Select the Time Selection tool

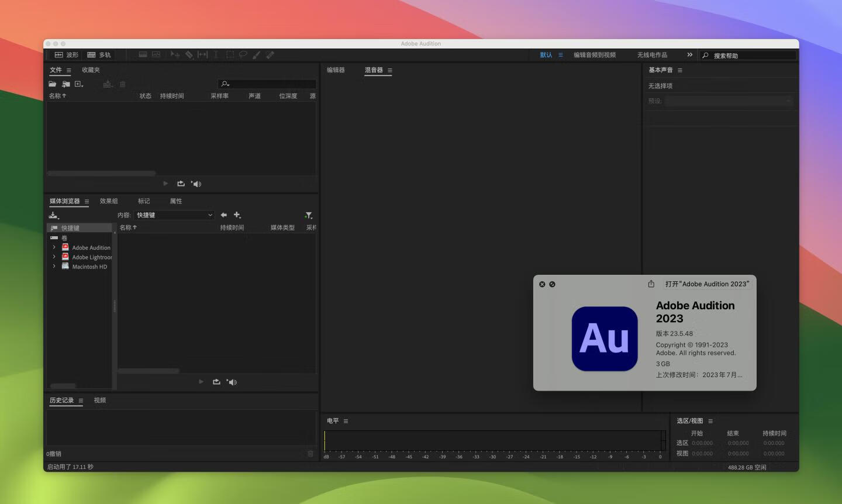(x=216, y=54)
